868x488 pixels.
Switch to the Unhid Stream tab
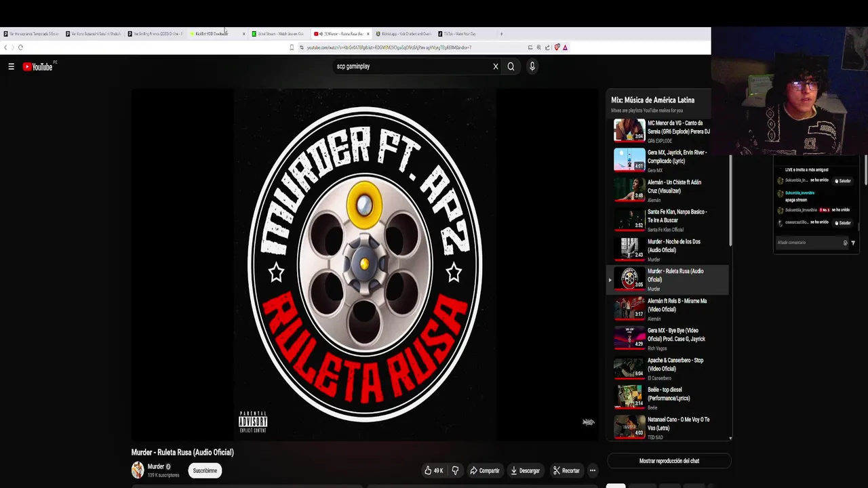pyautogui.click(x=278, y=34)
